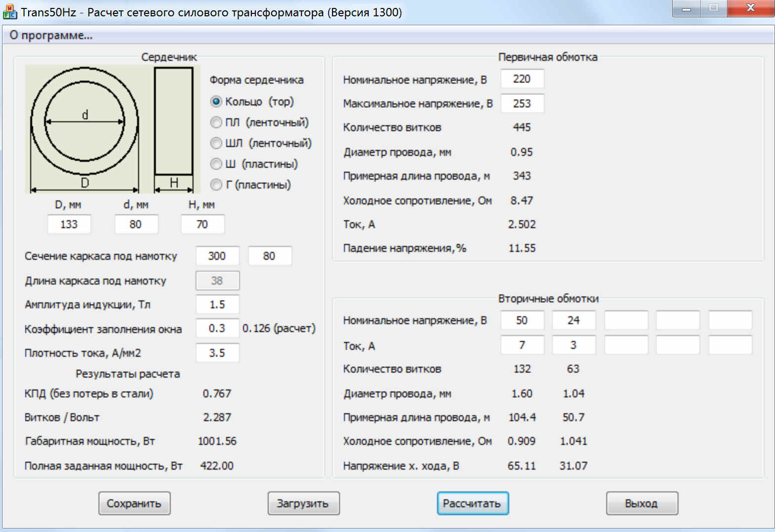
Task: Focus the height H, мм field
Action: [x=202, y=224]
